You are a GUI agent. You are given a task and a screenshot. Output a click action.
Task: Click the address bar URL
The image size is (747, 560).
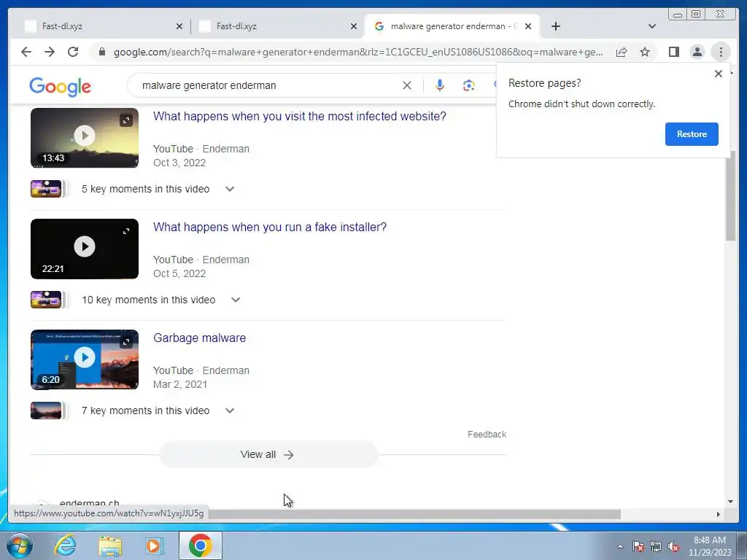358,52
